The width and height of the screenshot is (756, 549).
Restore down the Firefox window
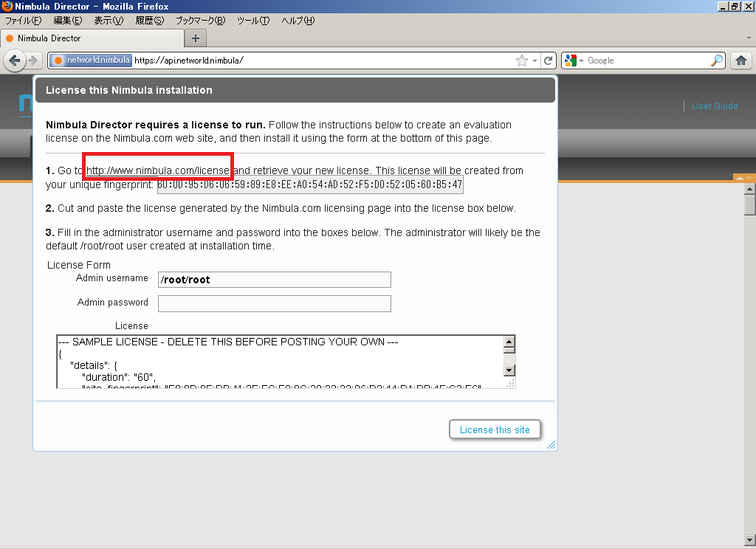click(x=735, y=6)
